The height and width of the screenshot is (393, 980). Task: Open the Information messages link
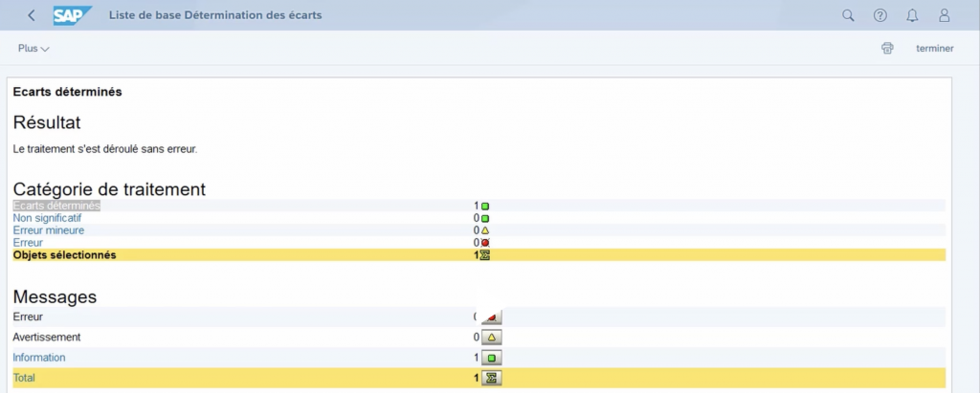[x=39, y=358]
